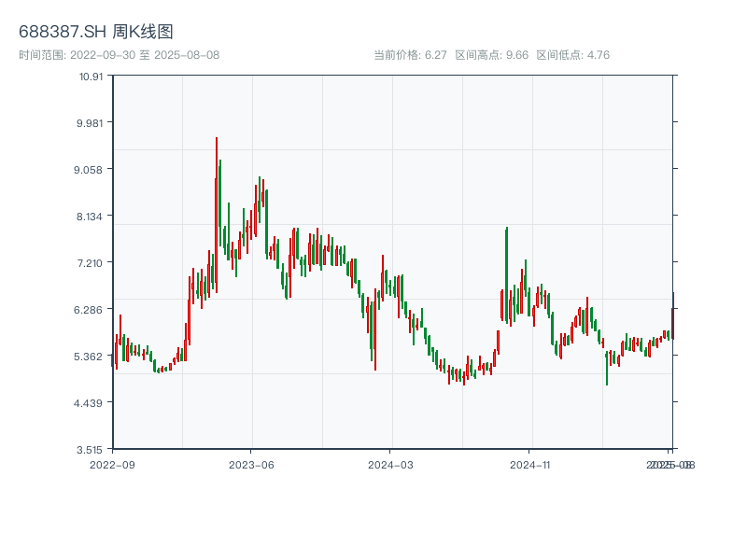Click x-axis label 2024-11
Image resolution: width=747 pixels, height=560 pixels.
pyautogui.click(x=529, y=465)
